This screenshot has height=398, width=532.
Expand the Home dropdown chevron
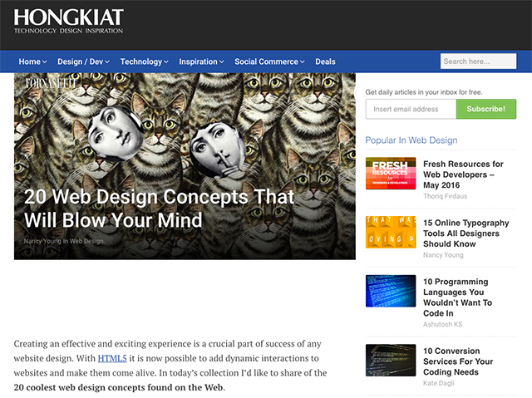coord(44,62)
